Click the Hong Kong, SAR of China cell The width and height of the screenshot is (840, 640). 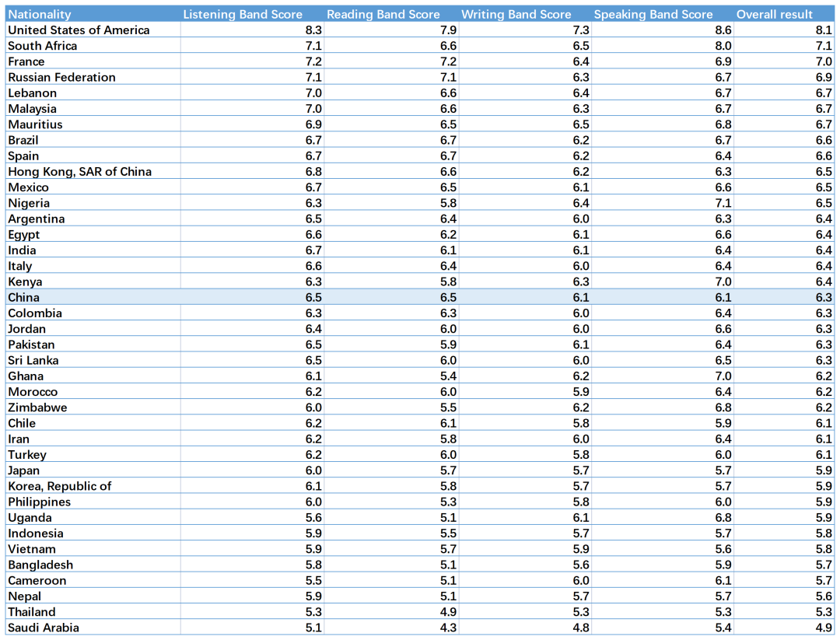click(79, 171)
